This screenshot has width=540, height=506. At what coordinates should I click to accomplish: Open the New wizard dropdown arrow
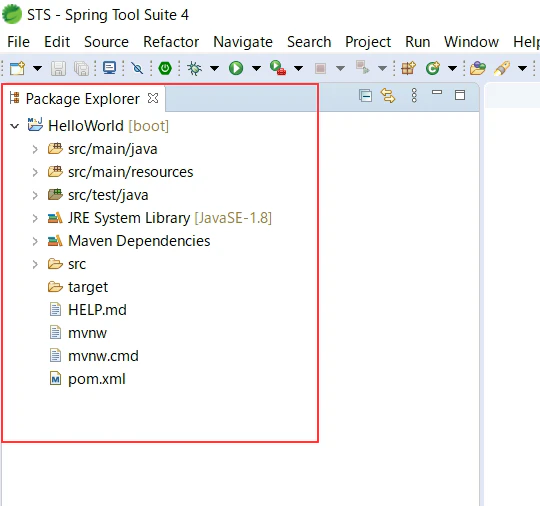pyautogui.click(x=37, y=68)
